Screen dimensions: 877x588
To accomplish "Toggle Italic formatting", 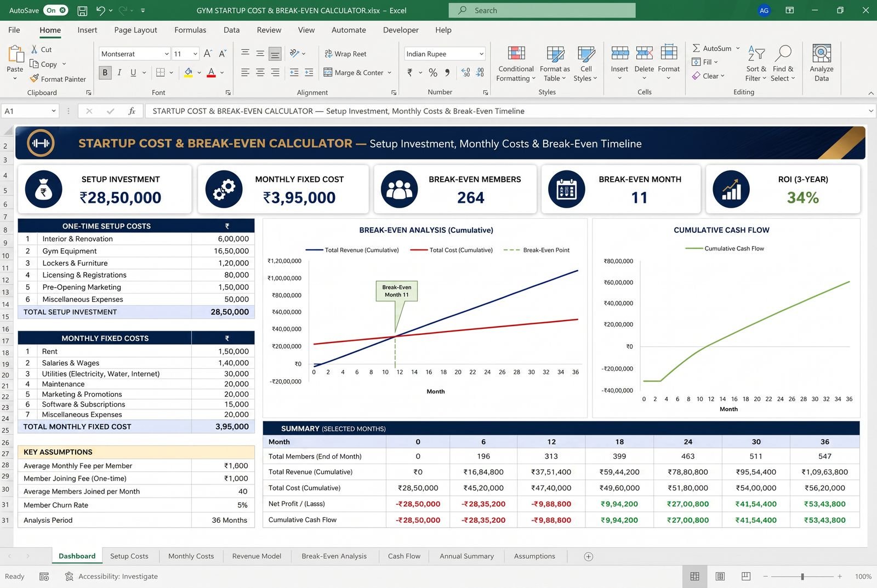I will [x=119, y=72].
